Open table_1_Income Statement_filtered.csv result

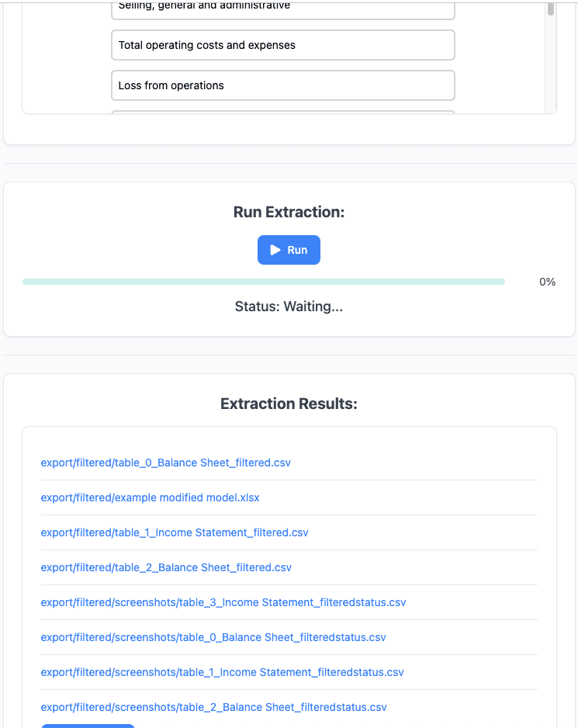pyautogui.click(x=175, y=532)
